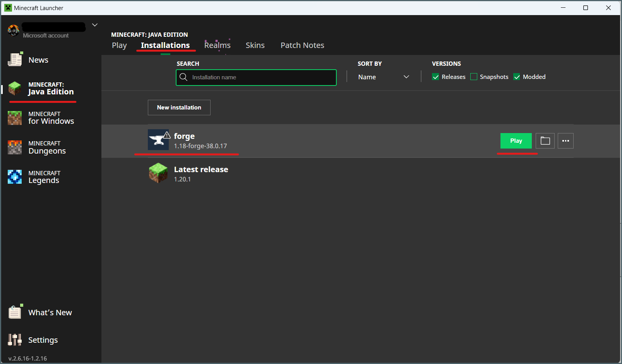Select the Installations tab
The height and width of the screenshot is (364, 622).
165,45
